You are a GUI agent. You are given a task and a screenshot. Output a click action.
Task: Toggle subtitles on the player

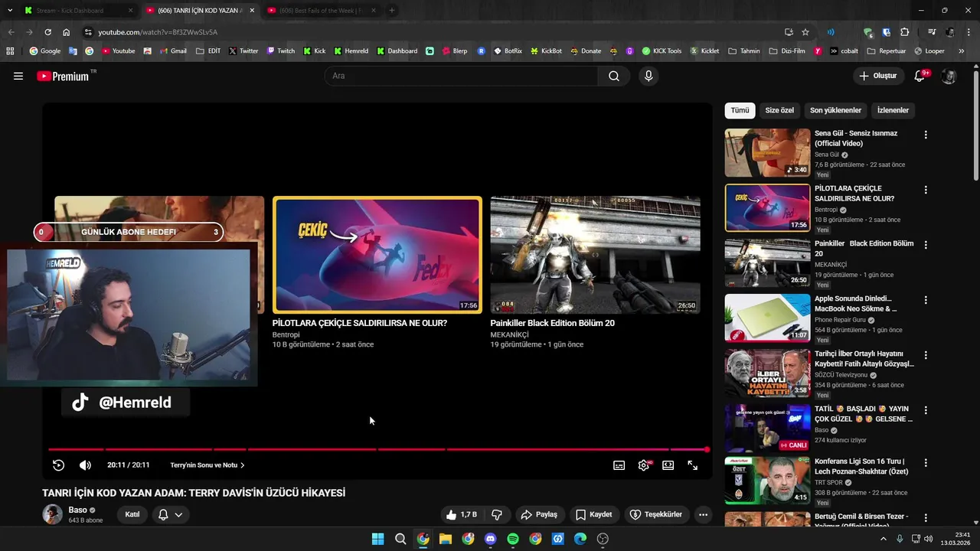(x=619, y=465)
